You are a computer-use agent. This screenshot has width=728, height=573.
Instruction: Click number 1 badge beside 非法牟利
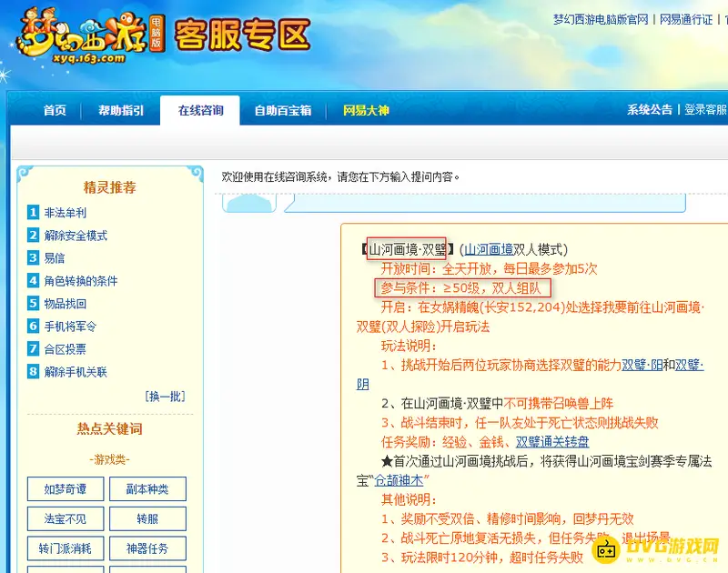pos(33,213)
